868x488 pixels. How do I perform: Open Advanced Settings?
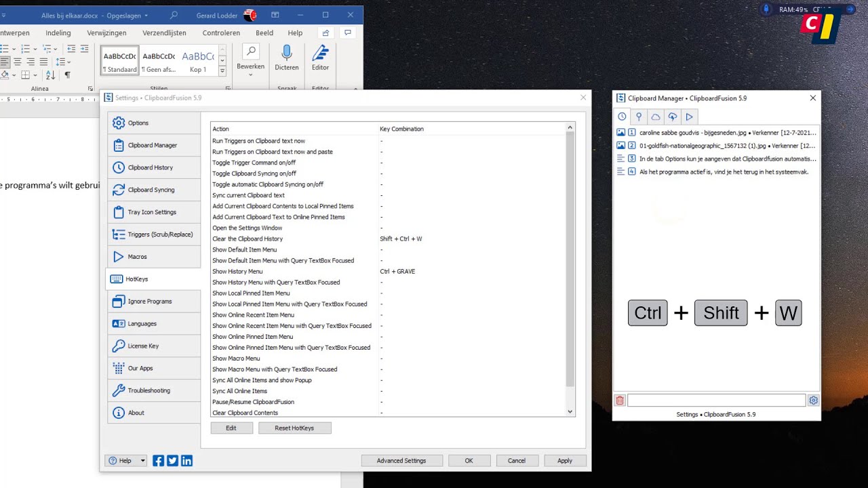(x=401, y=461)
